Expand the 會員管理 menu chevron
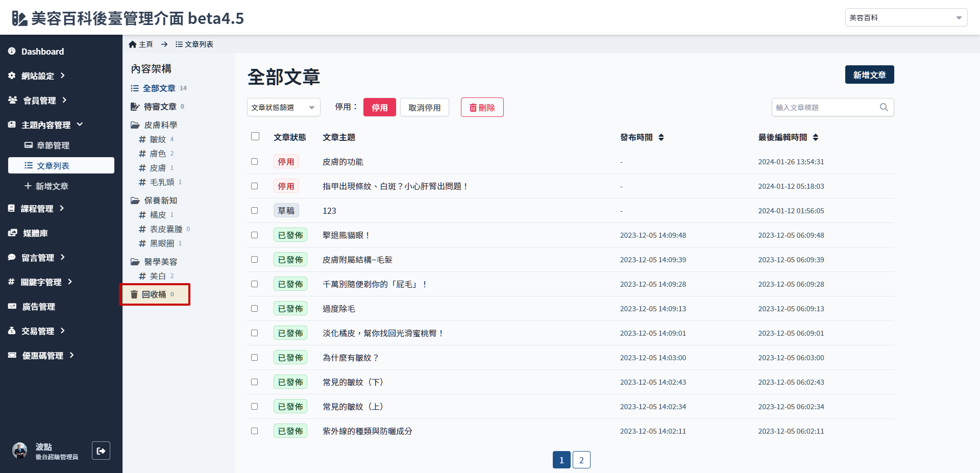 pyautogui.click(x=64, y=100)
